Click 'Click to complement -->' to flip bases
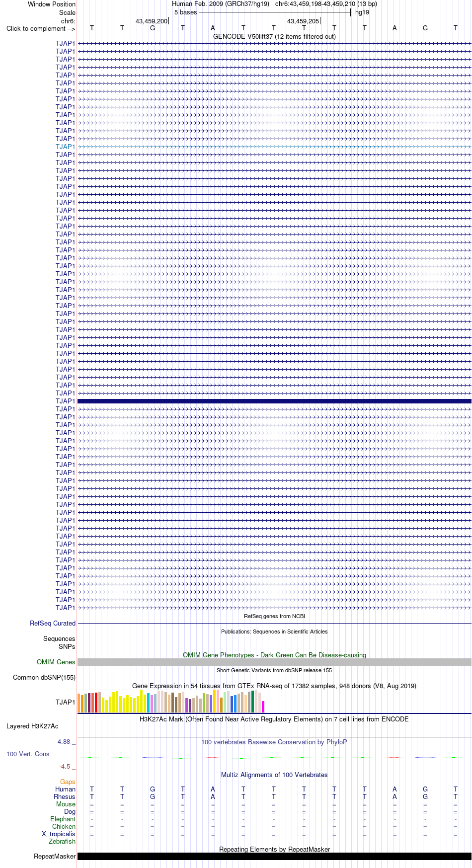The height and width of the screenshot is (868, 472). 41,28
